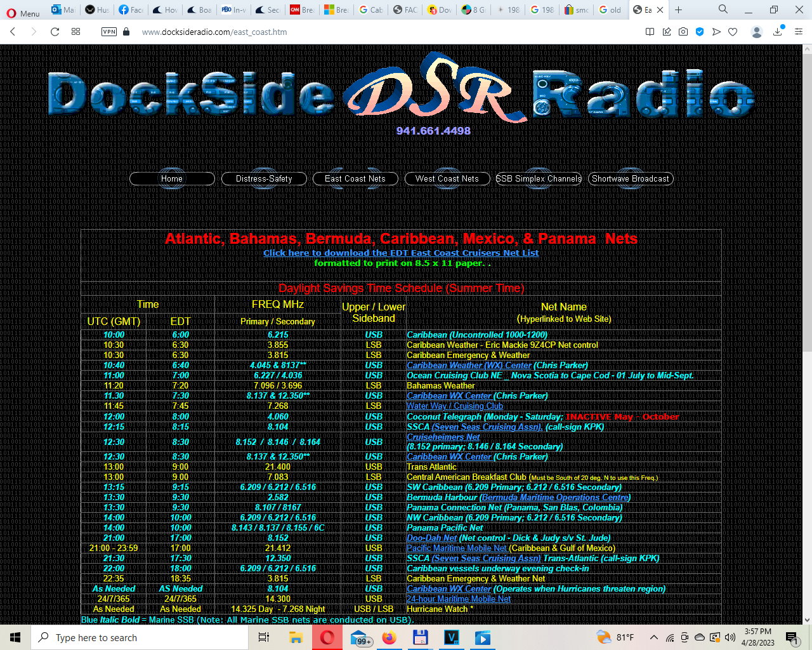The image size is (812, 650).
Task: Show hidden system tray icons chevron
Action: pos(653,637)
